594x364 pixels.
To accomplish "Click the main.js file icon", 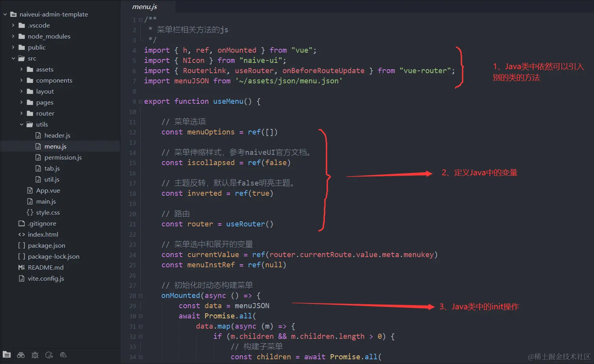I will 30,201.
